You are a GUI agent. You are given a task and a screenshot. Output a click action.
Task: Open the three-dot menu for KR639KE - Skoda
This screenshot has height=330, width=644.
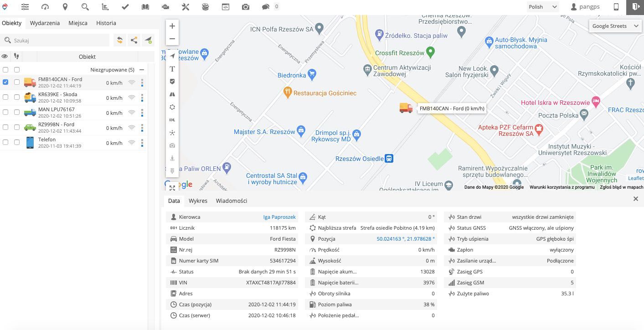pyautogui.click(x=142, y=98)
